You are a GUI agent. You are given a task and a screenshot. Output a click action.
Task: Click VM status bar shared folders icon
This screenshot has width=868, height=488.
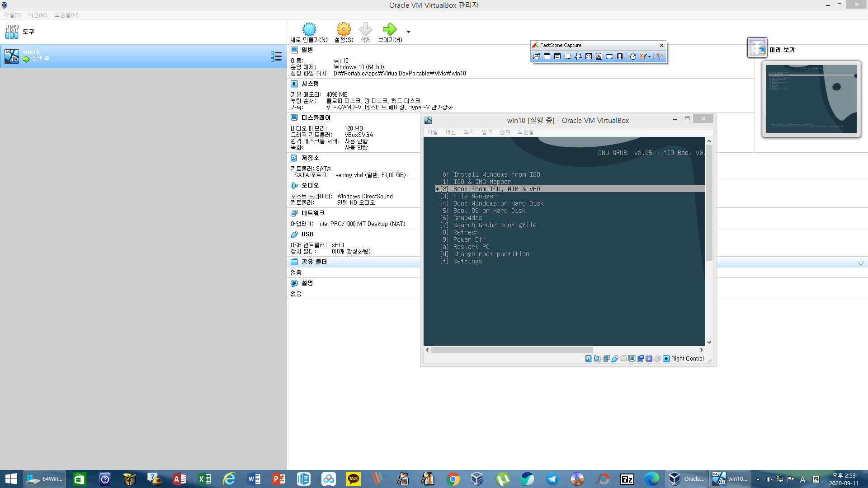pyautogui.click(x=623, y=358)
